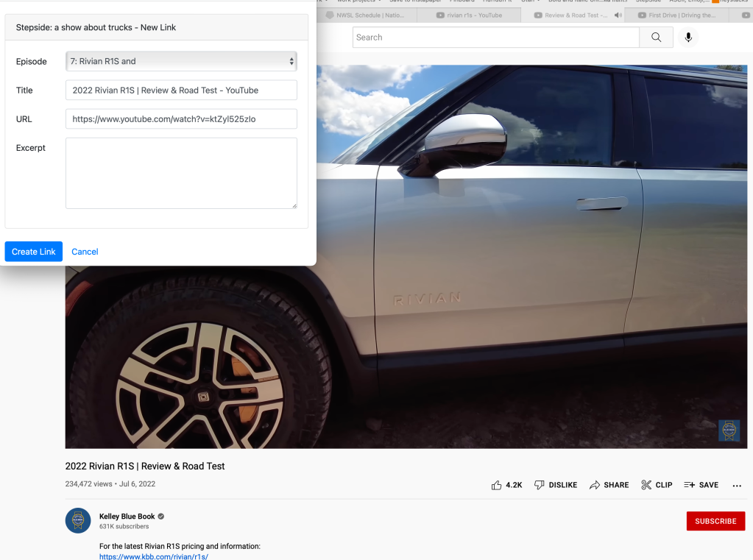Switch to First Drive browser tab
Screen dimensions: 753x560
click(677, 15)
